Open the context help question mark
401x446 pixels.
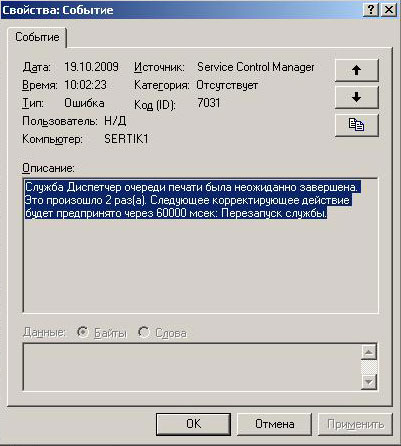click(371, 10)
